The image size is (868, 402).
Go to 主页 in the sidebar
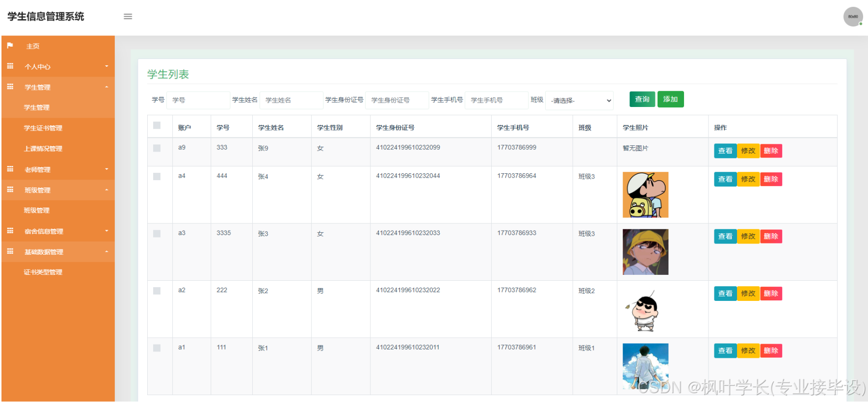(33, 46)
